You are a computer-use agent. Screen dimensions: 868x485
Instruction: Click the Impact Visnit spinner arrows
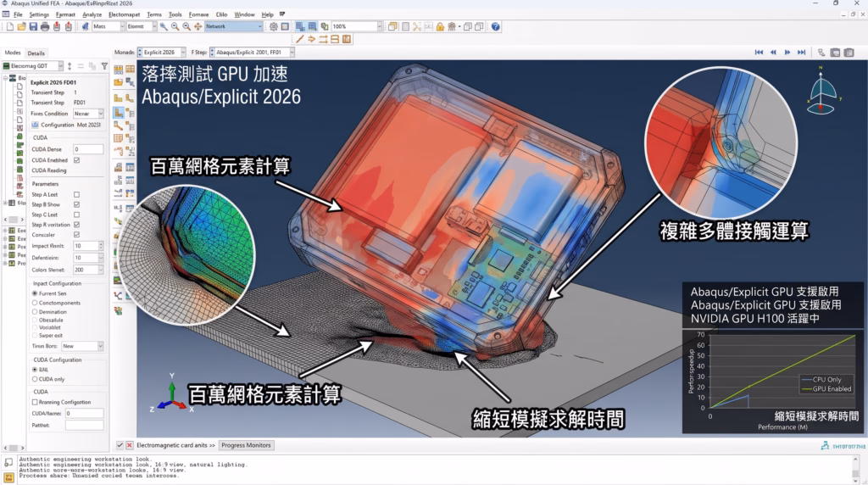point(100,246)
